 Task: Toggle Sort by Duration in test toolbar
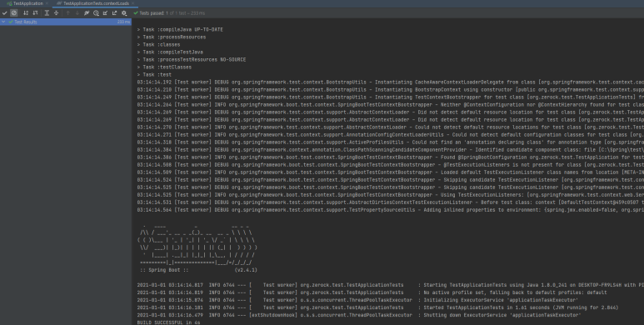click(x=35, y=13)
